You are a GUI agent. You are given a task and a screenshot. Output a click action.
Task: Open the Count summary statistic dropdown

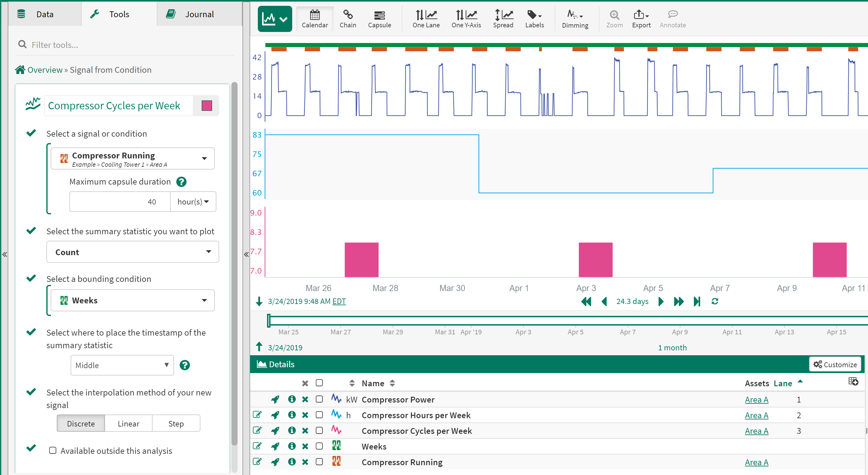coord(132,252)
